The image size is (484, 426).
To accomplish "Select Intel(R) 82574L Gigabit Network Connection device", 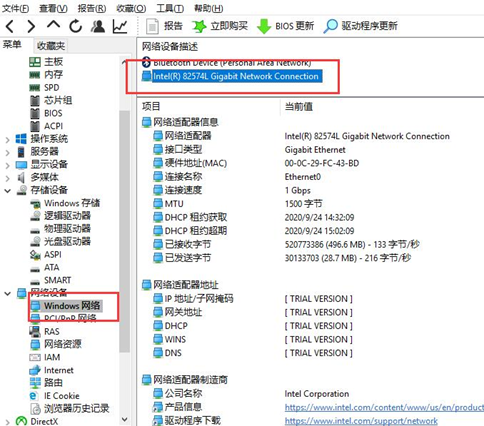I will point(232,76).
